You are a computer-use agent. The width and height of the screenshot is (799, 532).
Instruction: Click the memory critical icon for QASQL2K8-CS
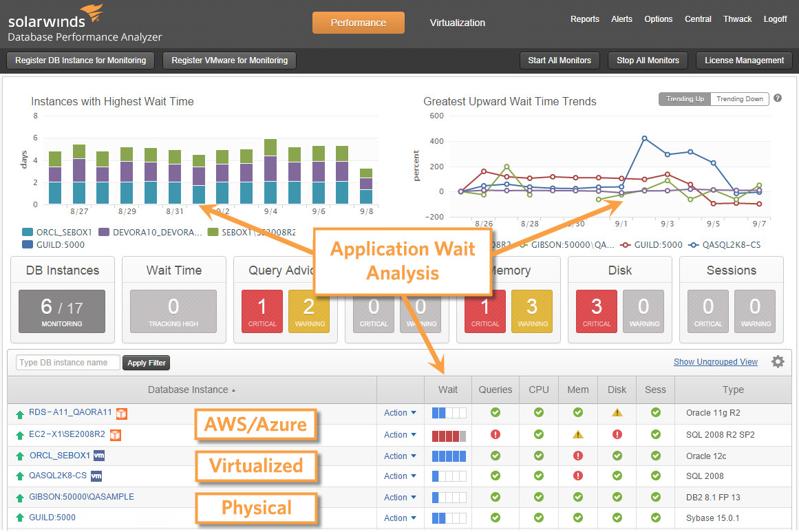click(578, 476)
